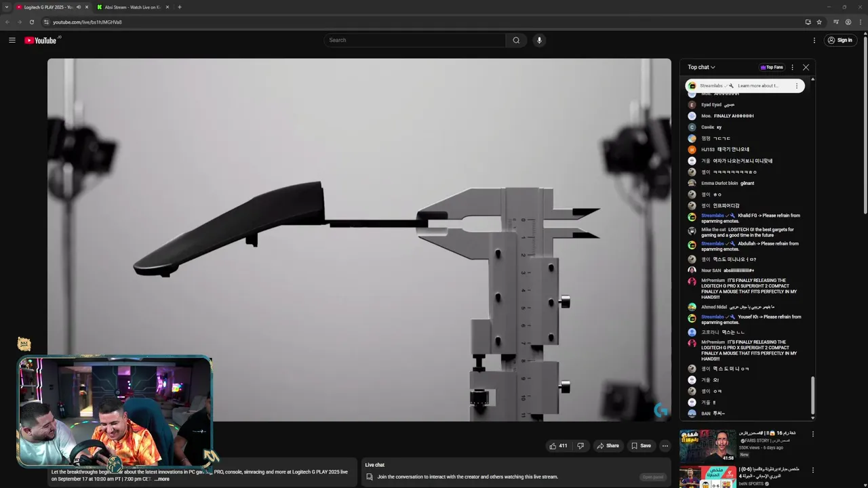Reload the current page
The height and width of the screenshot is (488, 868).
32,22
